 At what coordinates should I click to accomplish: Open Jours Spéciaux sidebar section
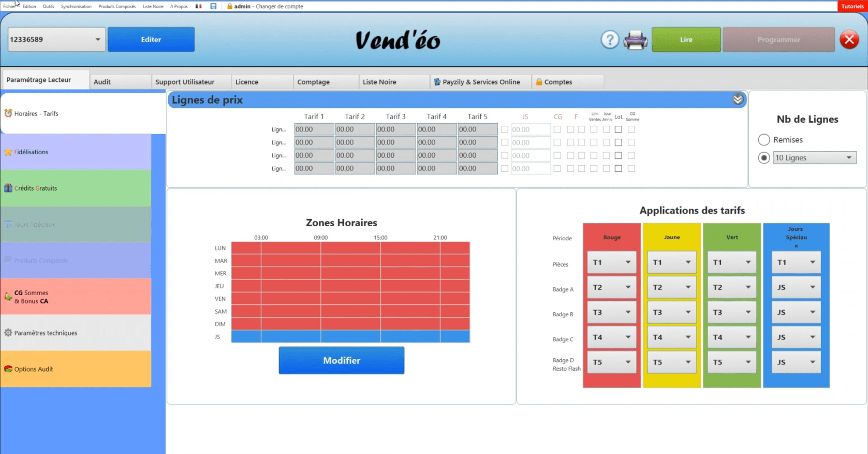[76, 224]
